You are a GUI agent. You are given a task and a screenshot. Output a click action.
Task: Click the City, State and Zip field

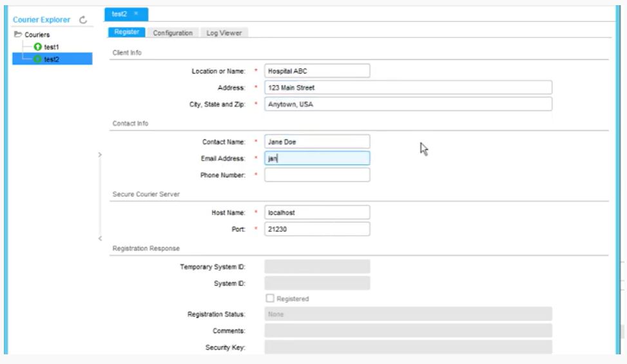click(x=409, y=104)
